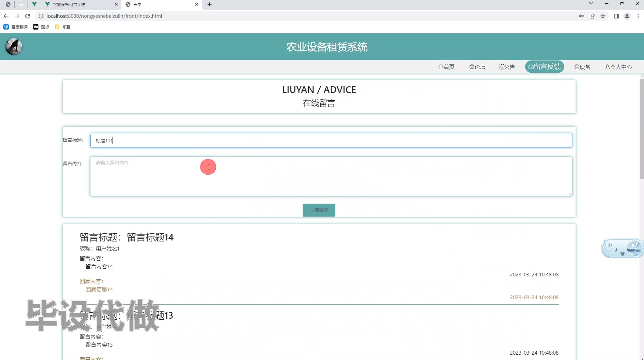Focus the 留言内容 text area

331,177
